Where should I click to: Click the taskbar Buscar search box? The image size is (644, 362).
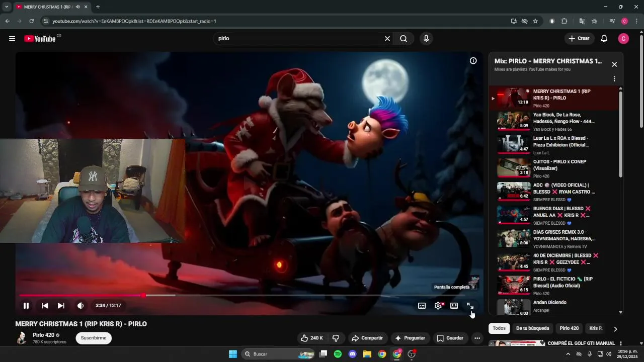click(279, 354)
